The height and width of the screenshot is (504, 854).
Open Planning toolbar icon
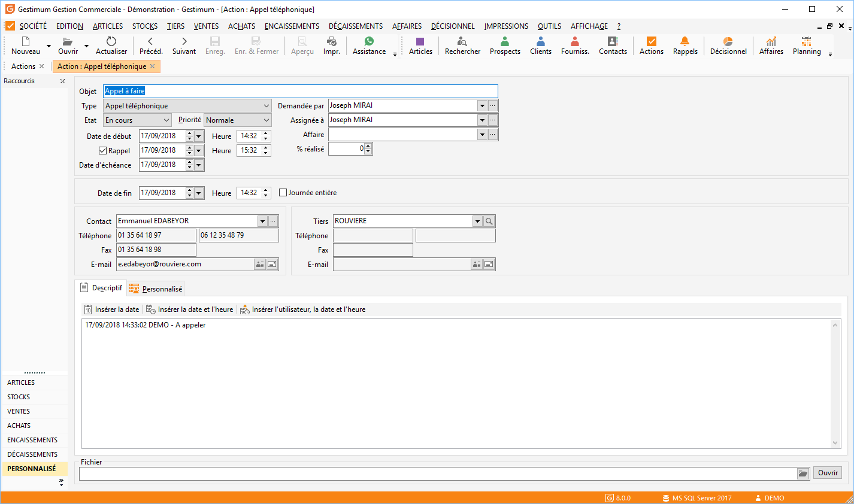coord(807,45)
